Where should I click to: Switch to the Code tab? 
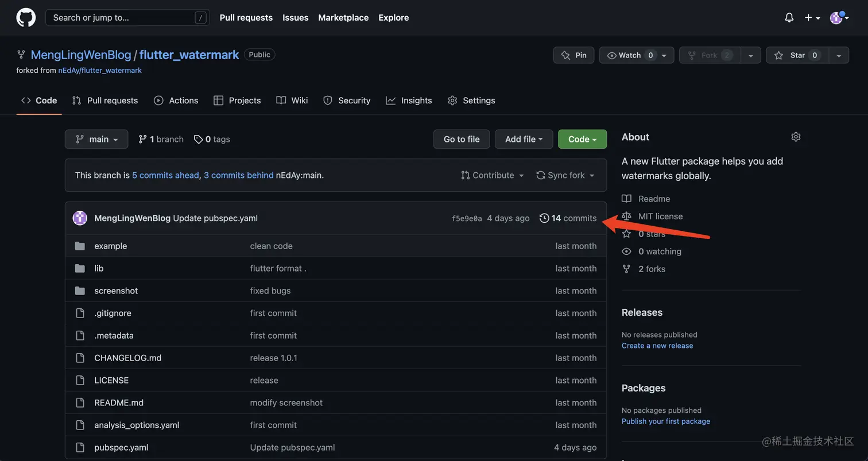pos(39,100)
